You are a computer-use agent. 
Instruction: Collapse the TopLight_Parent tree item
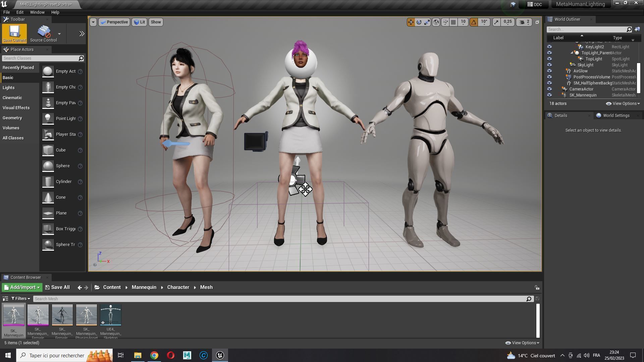coord(572,53)
